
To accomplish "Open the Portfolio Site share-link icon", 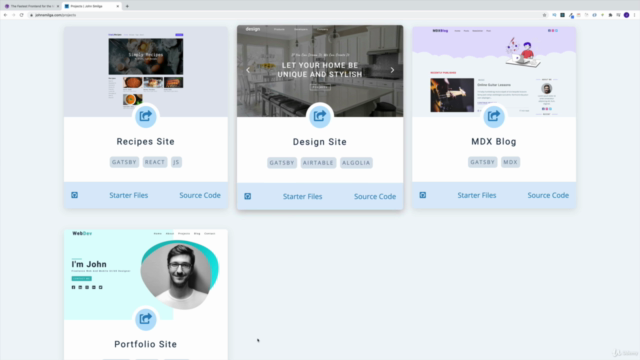I will pos(146,318).
